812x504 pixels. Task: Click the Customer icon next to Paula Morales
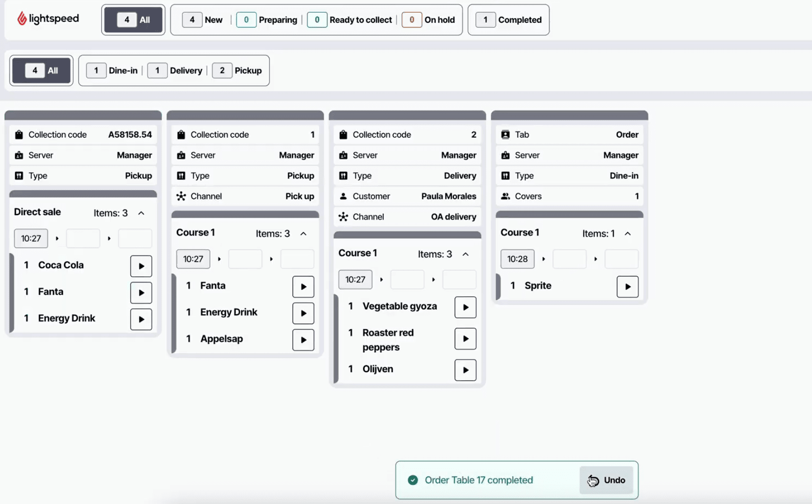pyautogui.click(x=343, y=196)
